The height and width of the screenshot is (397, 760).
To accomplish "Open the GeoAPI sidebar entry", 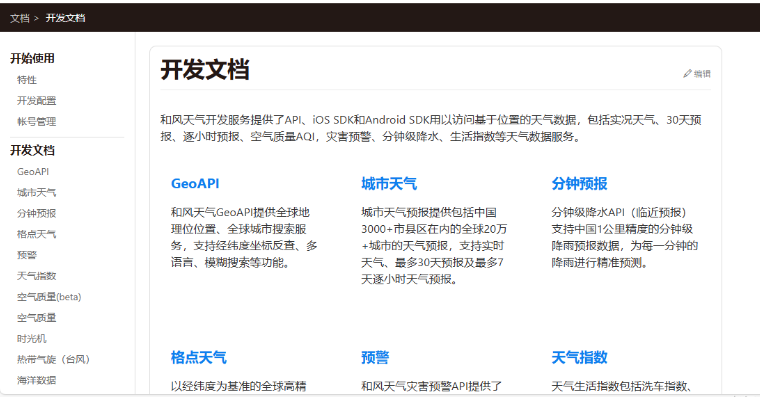I will (x=33, y=172).
